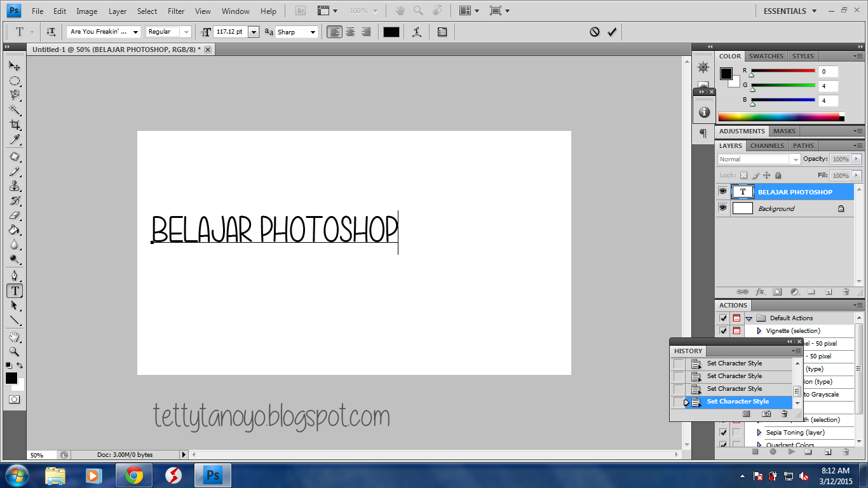This screenshot has width=868, height=488.
Task: Select the Horizontal Type tool
Action: (x=14, y=290)
